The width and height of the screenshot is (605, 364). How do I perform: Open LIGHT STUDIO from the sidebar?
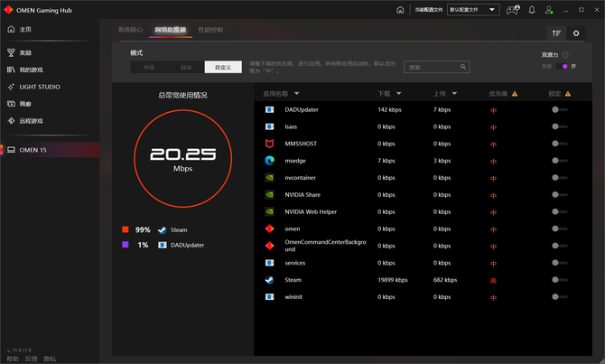[x=33, y=87]
